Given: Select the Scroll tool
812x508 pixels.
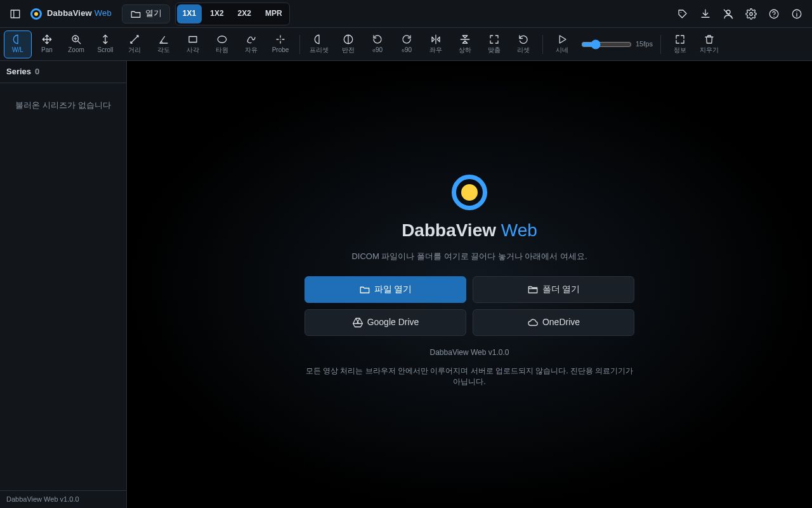Looking at the screenshot, I should (x=105, y=44).
